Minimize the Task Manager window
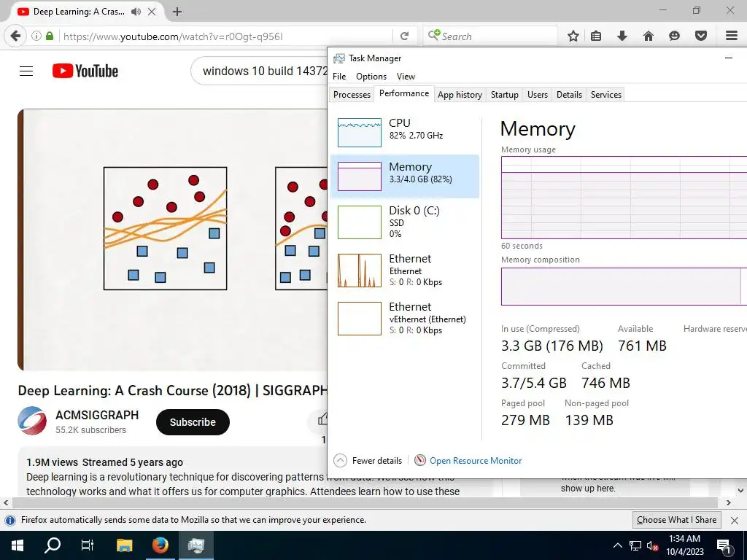Screen dimensions: 747x560 (x=729, y=58)
